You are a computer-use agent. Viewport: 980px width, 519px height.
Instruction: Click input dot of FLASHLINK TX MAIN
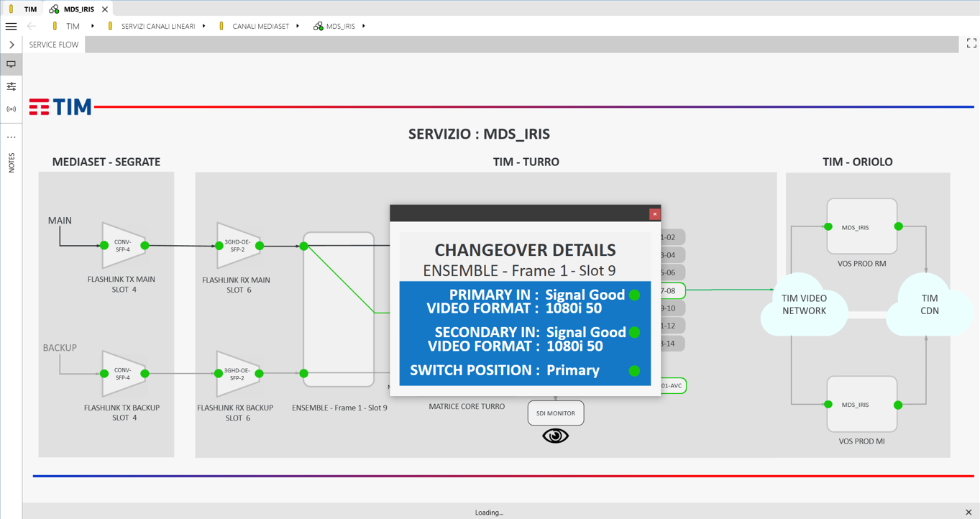click(104, 245)
